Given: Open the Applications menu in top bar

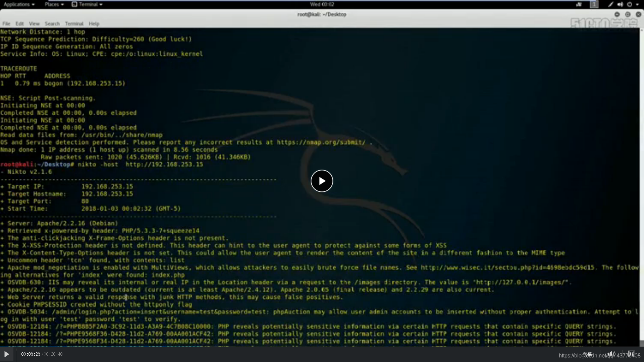Looking at the screenshot, I should pyautogui.click(x=19, y=4).
